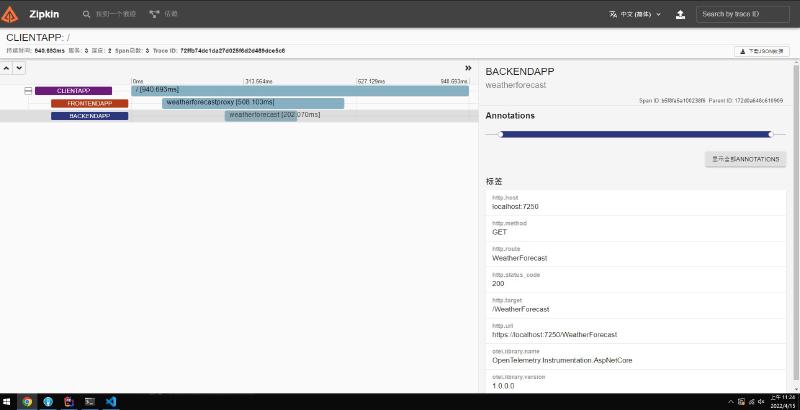Screen dimensions: 800x410
Task: Click the Windows Start button
Action: pyautogui.click(x=7, y=401)
